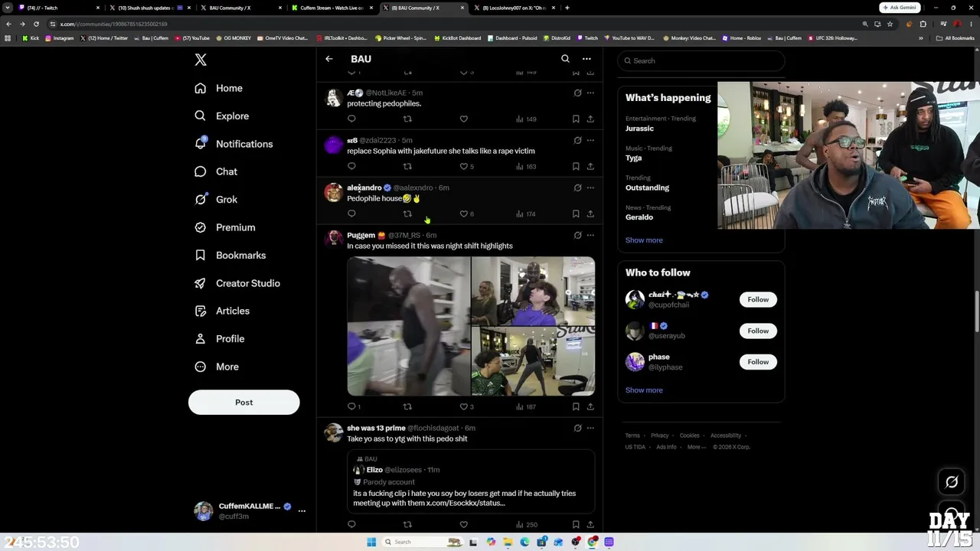Open the three-dot menu on alexandro's post
Screen dimensions: 980x551
pyautogui.click(x=590, y=187)
